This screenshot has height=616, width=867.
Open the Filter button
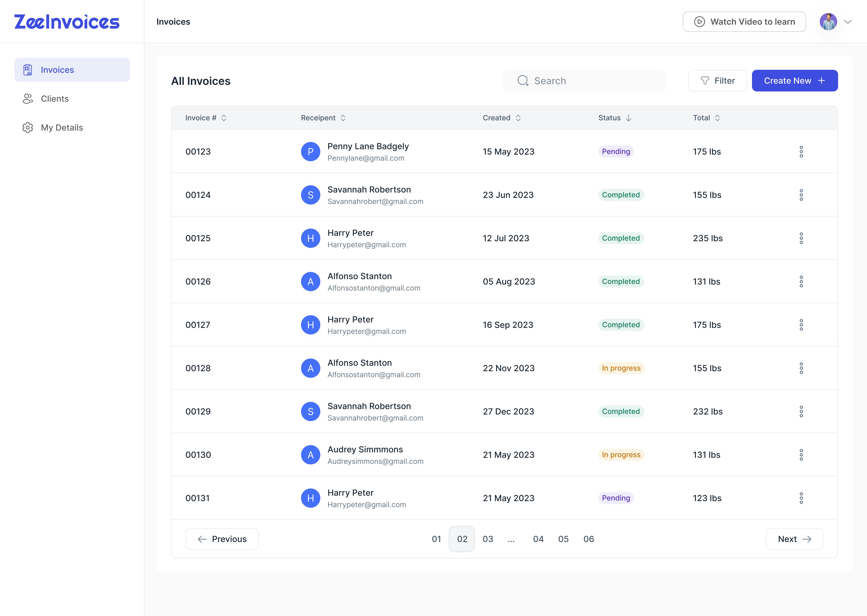(x=717, y=81)
